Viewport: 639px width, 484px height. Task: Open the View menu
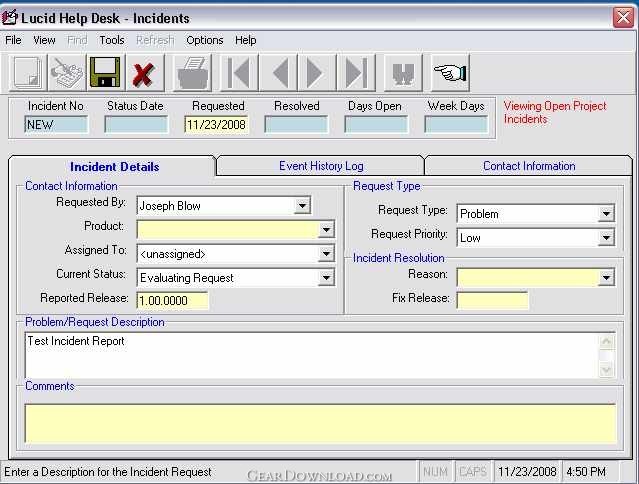[44, 40]
